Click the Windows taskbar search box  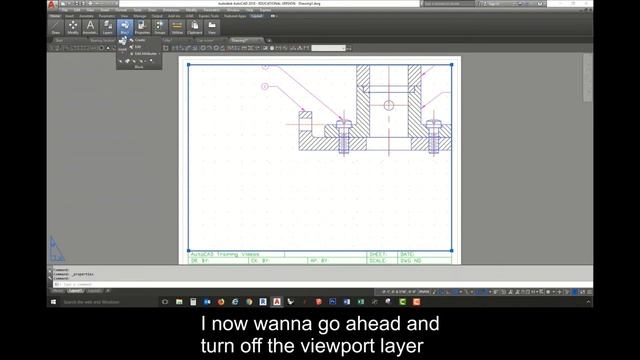(x=108, y=302)
